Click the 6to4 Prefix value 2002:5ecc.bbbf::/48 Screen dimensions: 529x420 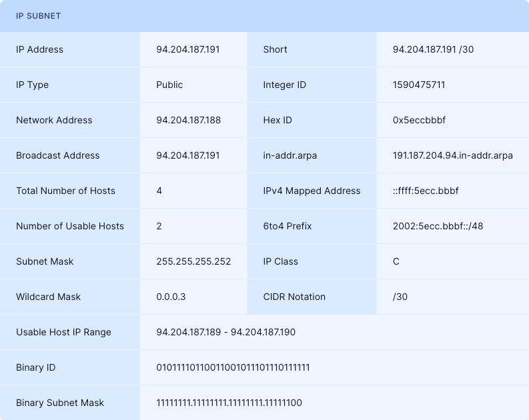click(438, 226)
